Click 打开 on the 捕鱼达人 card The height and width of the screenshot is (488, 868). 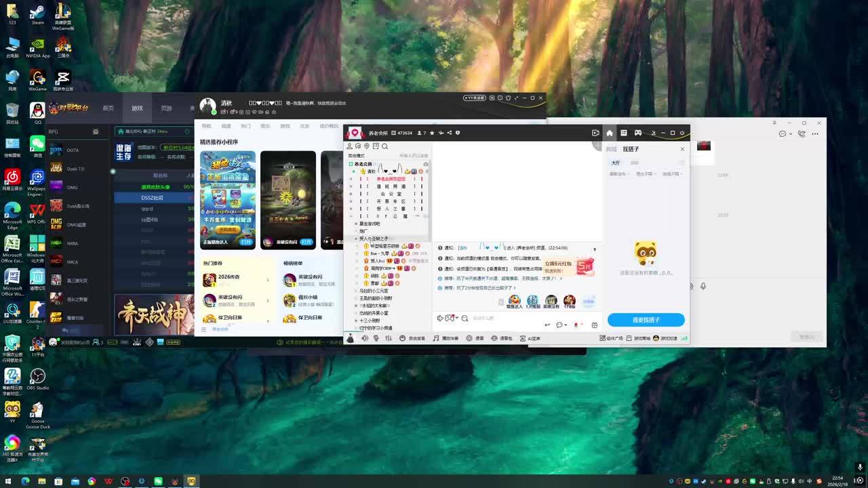(246, 242)
